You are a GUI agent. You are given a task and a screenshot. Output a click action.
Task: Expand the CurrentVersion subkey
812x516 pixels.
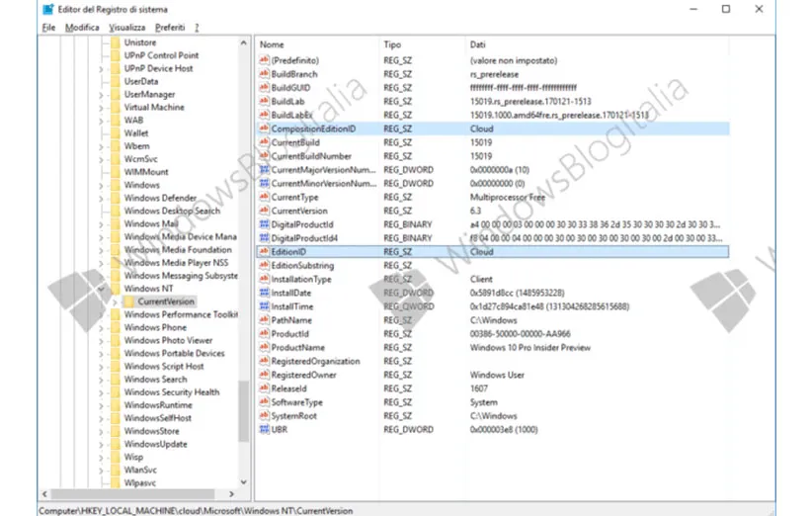pyautogui.click(x=115, y=302)
